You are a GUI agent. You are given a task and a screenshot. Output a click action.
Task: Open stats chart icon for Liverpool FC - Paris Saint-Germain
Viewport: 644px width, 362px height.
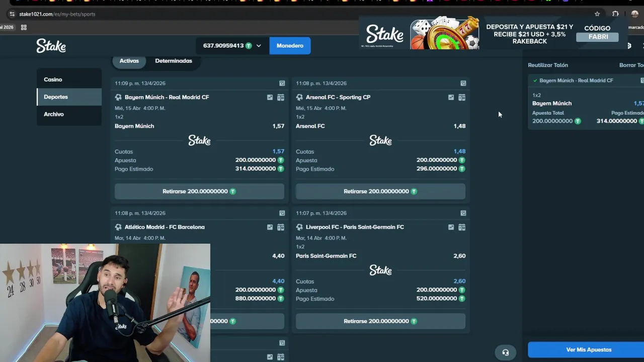[451, 227]
